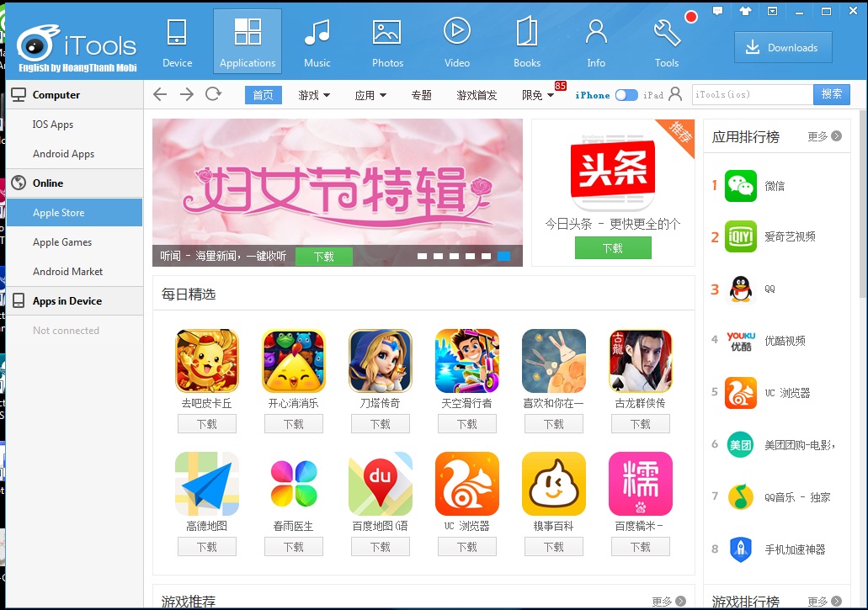This screenshot has width=868, height=610.
Task: Click 更多 next to 应用排行榜
Action: (824, 136)
